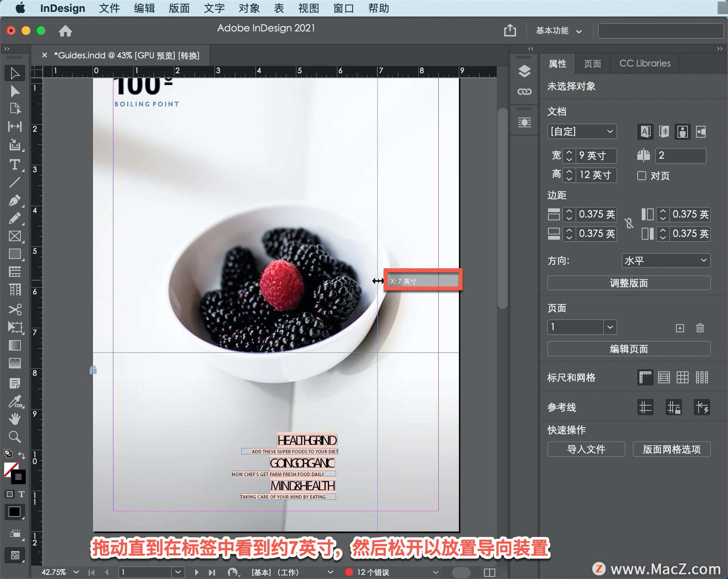Screen dimensions: 728x579
Task: Click the apply color black swatch
Action: 15,512
